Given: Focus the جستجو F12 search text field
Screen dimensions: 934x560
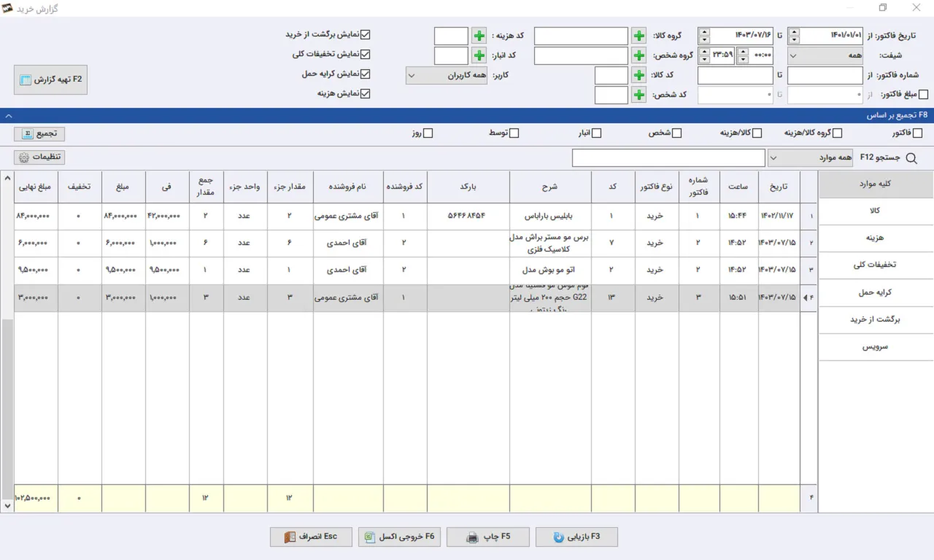Looking at the screenshot, I should point(668,157).
